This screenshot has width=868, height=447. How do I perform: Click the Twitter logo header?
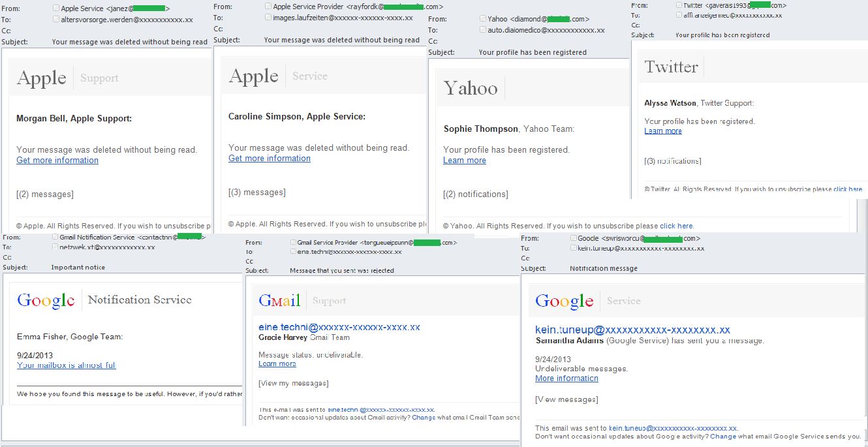(672, 67)
